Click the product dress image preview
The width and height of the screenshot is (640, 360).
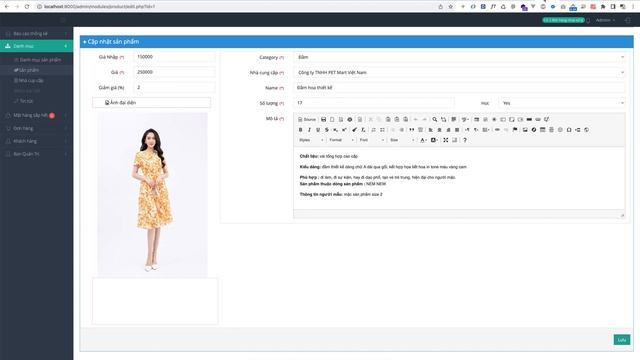coord(152,195)
